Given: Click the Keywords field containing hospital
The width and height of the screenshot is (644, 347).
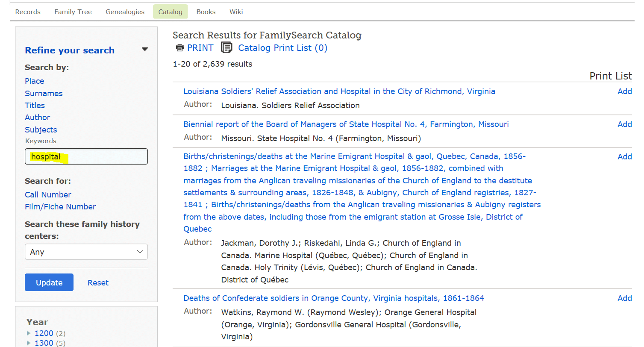Looking at the screenshot, I should pos(86,156).
